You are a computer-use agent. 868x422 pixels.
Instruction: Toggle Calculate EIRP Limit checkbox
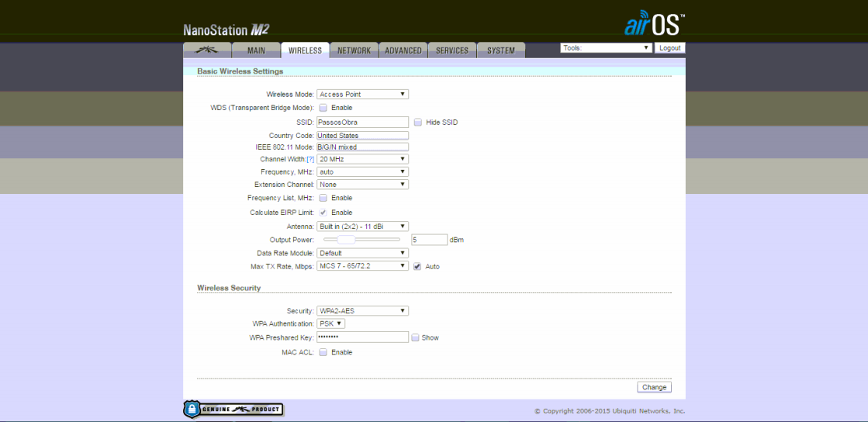(323, 212)
